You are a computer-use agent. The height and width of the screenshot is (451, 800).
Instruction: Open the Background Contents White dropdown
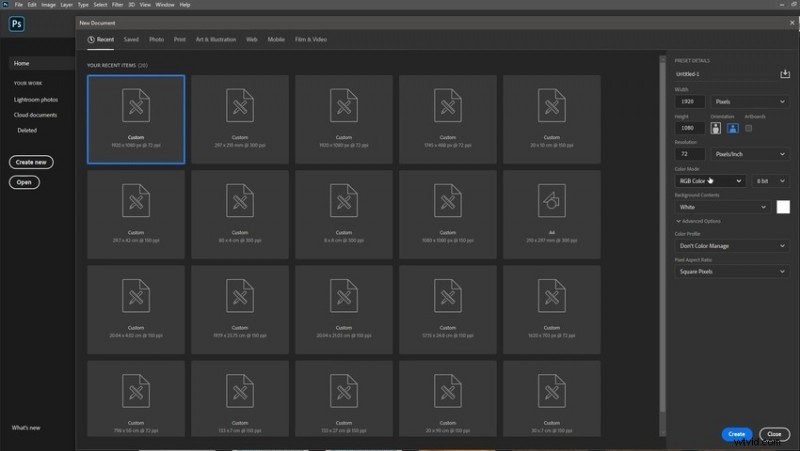pos(722,207)
